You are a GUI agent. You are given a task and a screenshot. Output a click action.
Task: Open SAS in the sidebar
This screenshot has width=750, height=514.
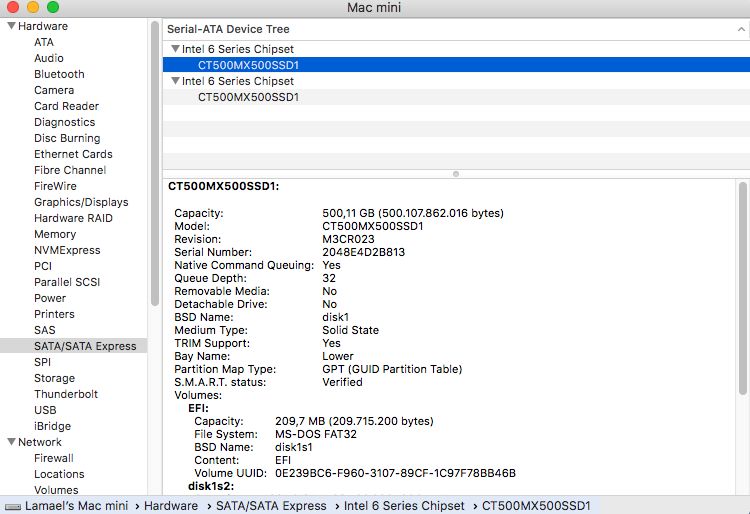(x=45, y=330)
